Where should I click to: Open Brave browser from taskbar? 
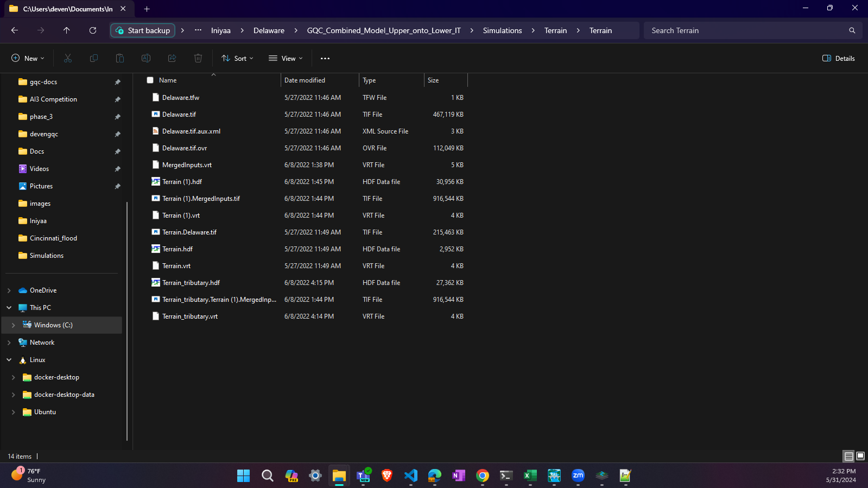point(387,476)
